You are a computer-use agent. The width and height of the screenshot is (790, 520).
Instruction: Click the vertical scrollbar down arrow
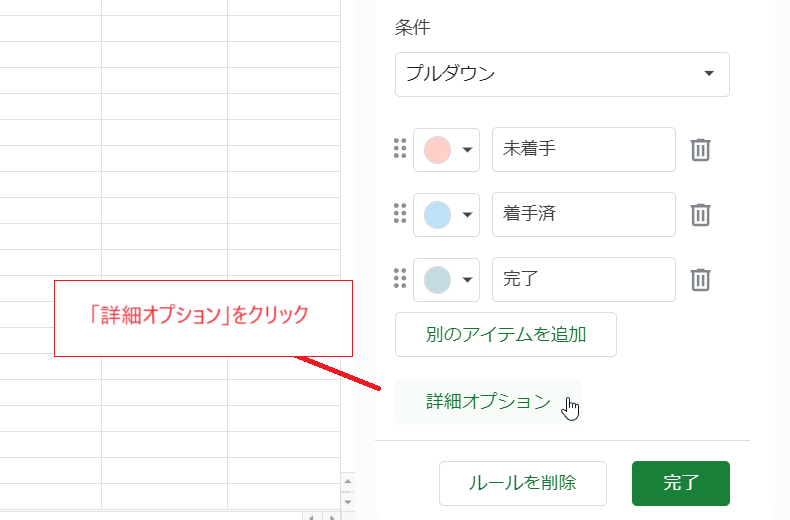coord(348,502)
